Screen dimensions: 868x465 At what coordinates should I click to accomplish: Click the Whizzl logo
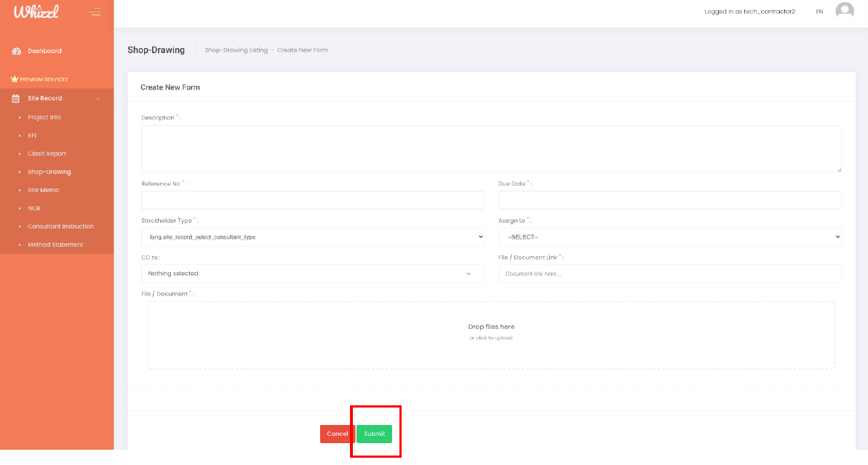[36, 12]
